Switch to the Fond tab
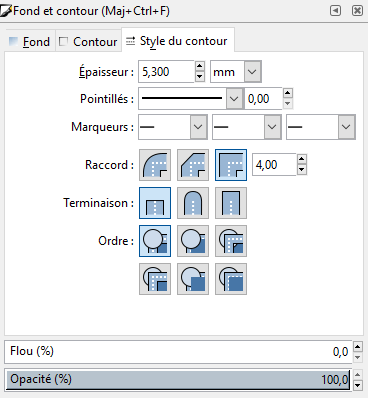 point(29,42)
